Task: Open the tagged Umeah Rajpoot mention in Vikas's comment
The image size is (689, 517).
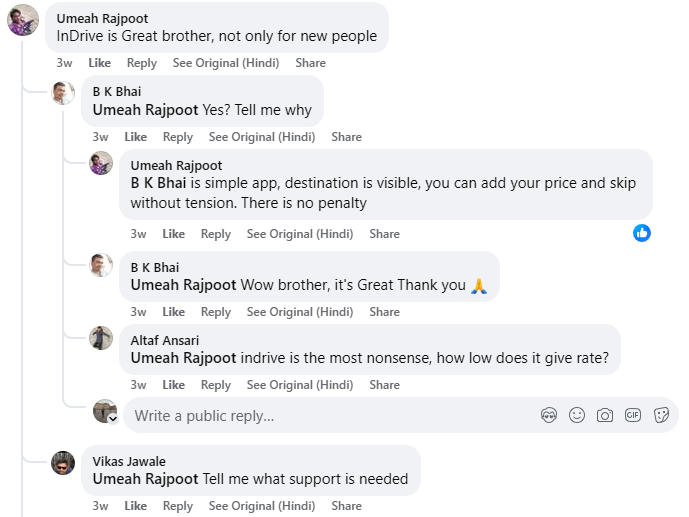Action: pos(145,479)
